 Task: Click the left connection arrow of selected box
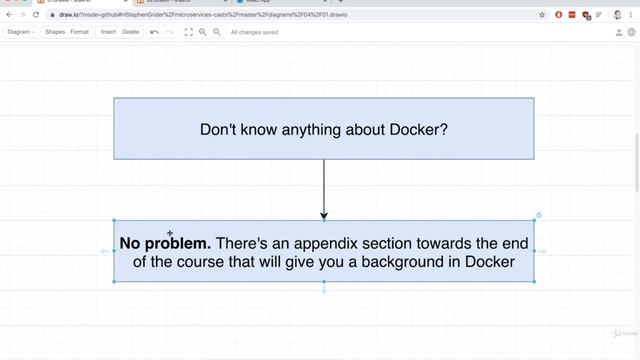coord(105,251)
